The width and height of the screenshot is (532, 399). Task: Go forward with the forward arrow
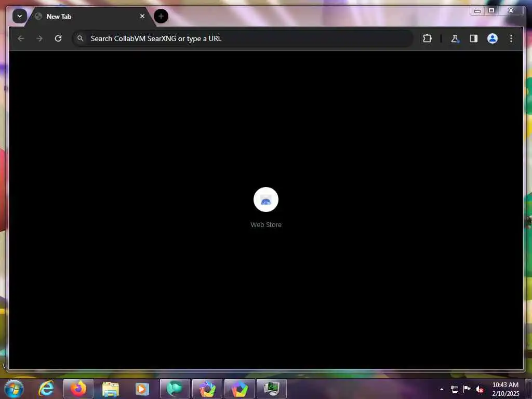[39, 38]
